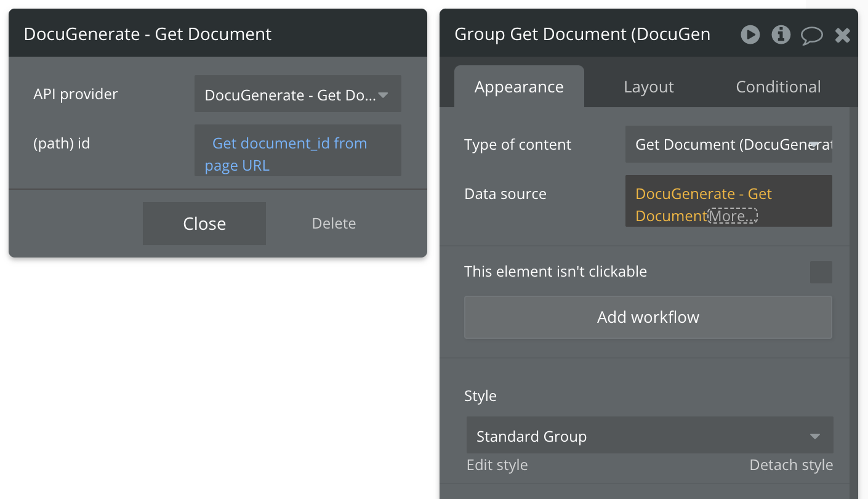Click the play (preview) icon in Group panel header
868x499 pixels.
(750, 34)
